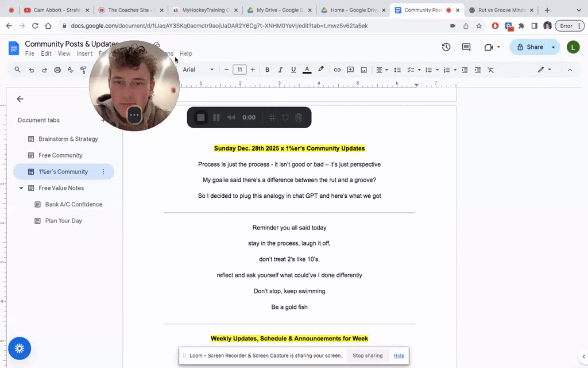This screenshot has height=368, width=588.
Task: Open the Arial font dropdown
Action: tap(198, 70)
